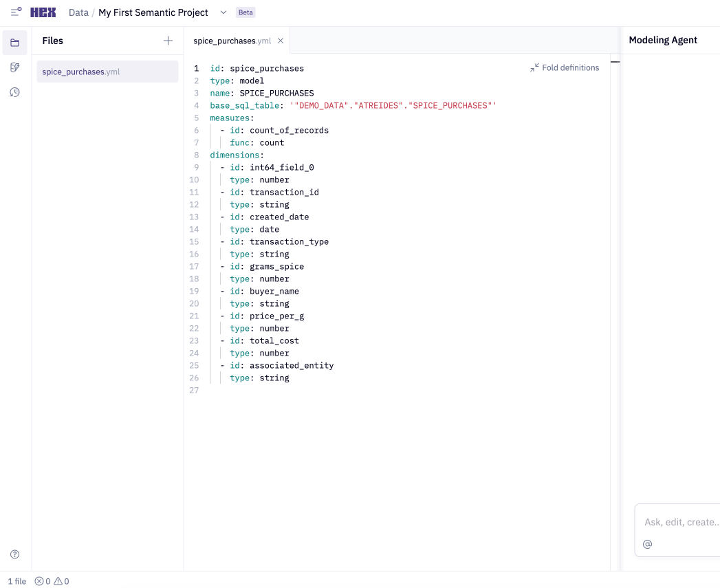Toggle the sidebar menu icon beside Hex logo
720x588 pixels.
(x=16, y=12)
